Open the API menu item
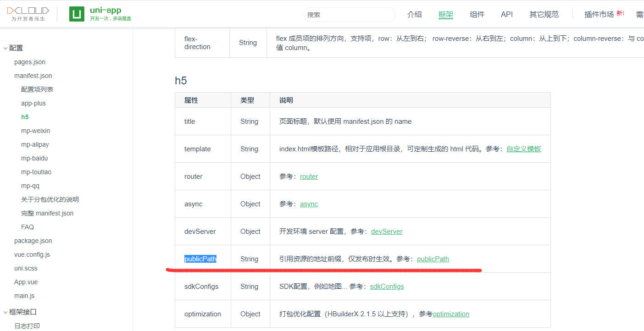 (x=506, y=14)
